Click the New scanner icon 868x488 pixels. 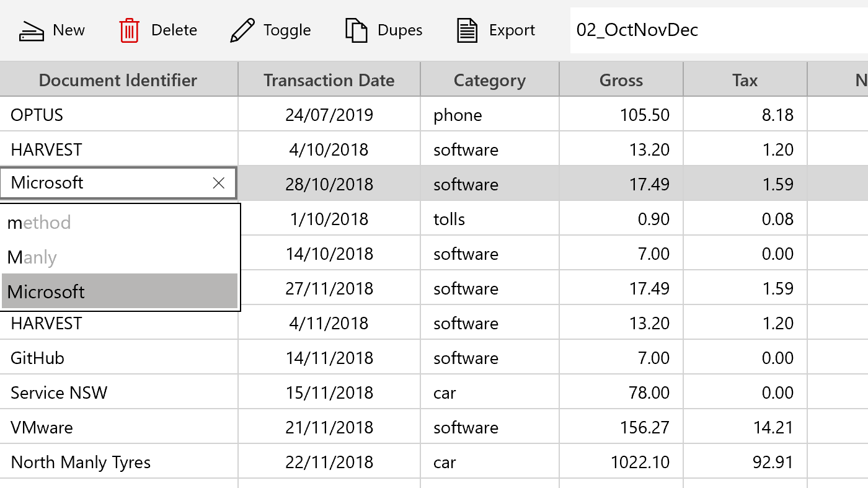point(31,30)
